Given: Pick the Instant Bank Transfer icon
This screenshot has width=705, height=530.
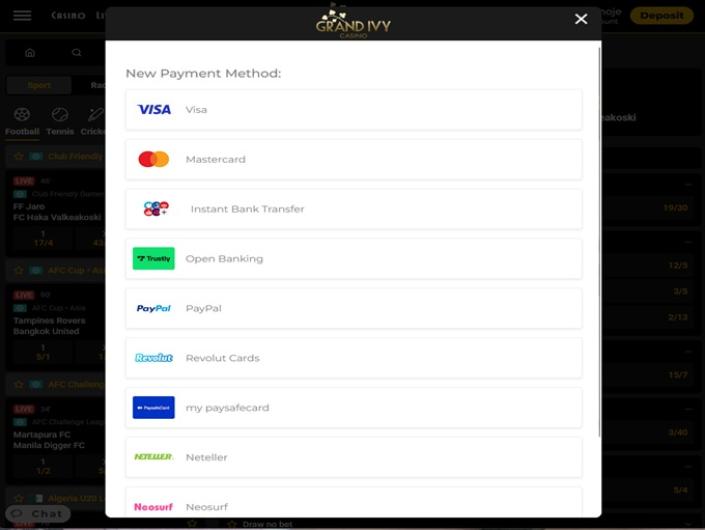Looking at the screenshot, I should coord(156,209).
